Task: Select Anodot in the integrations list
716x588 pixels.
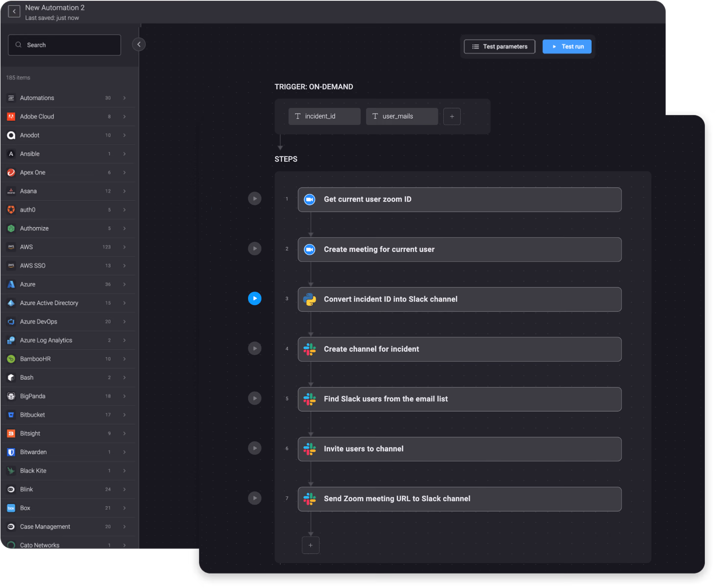Action: point(68,135)
